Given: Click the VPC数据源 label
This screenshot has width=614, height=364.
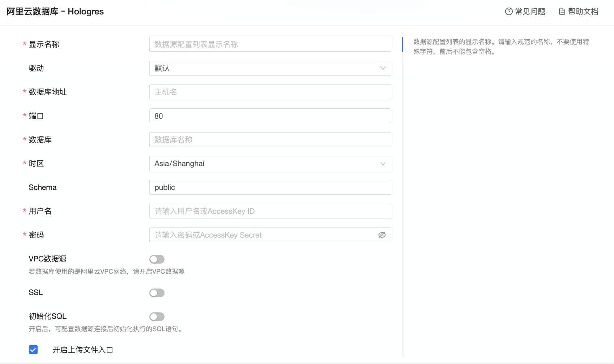Looking at the screenshot, I should coord(48,259).
